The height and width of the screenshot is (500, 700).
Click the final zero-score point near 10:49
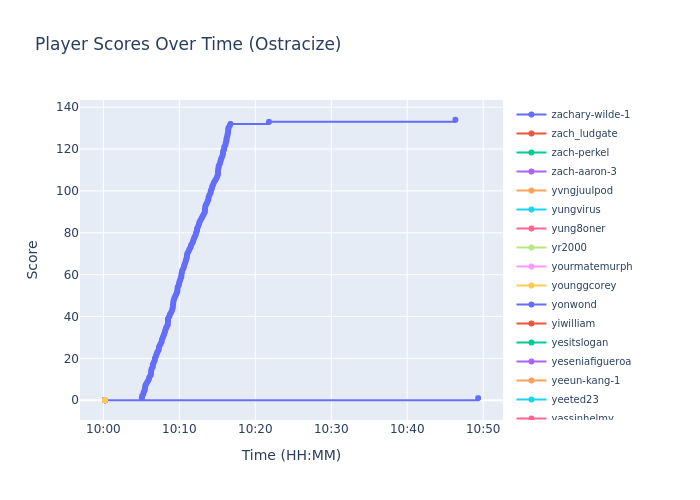[x=478, y=398]
